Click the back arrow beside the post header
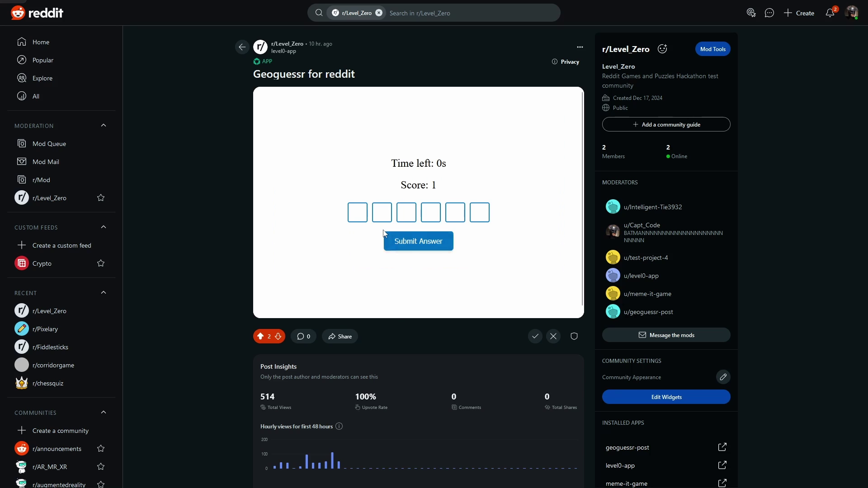This screenshot has width=868, height=488. coord(242,47)
